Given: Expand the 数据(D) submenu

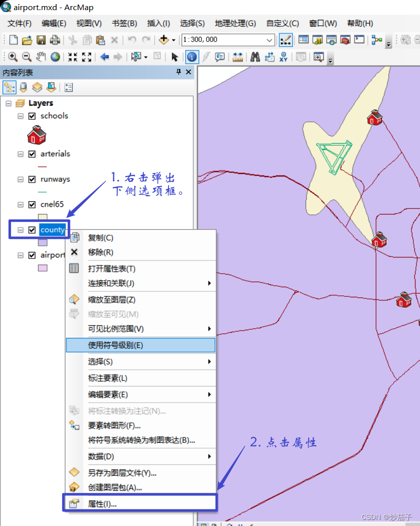Looking at the screenshot, I should 140,456.
